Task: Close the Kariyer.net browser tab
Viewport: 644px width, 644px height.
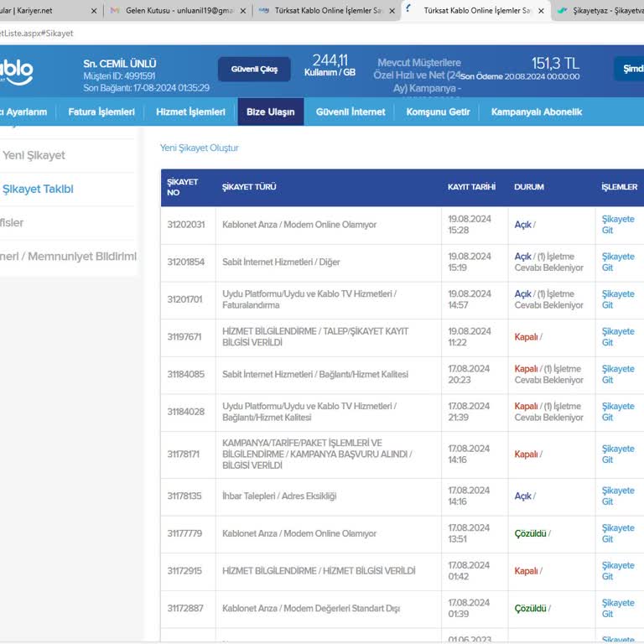Action: (94, 11)
